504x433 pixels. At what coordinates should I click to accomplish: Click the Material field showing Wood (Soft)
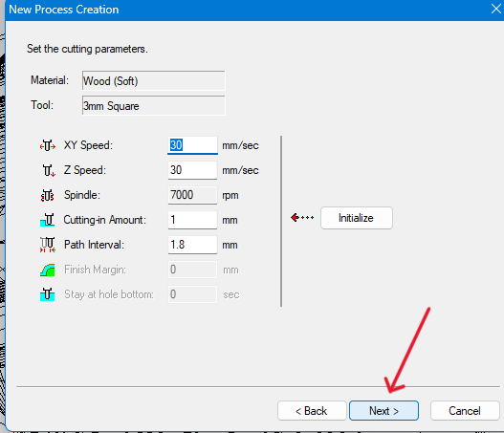154,80
